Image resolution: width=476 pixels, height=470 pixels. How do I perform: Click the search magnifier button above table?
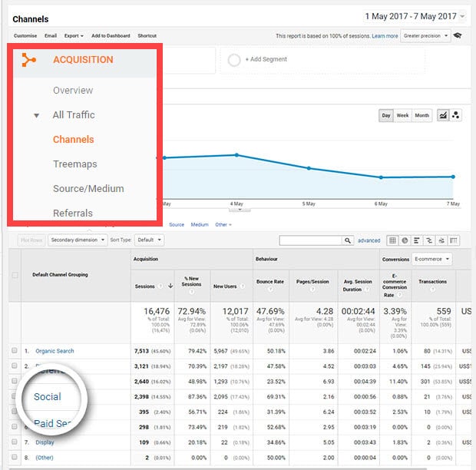pos(347,240)
